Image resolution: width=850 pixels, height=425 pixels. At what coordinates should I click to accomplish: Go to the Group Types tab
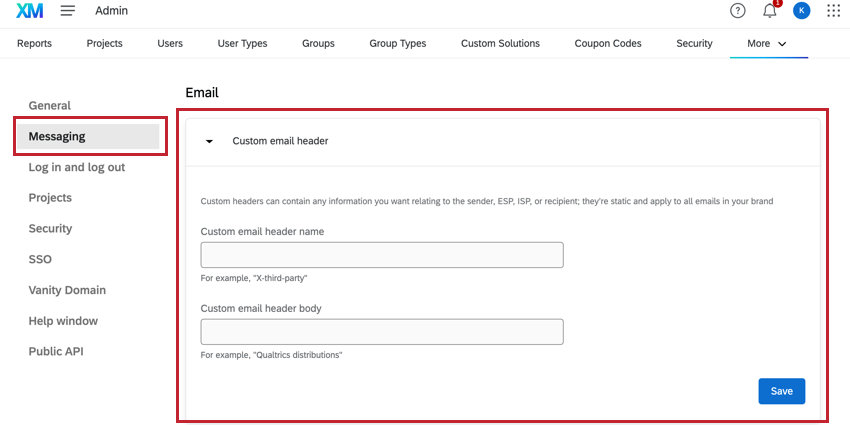click(x=398, y=44)
